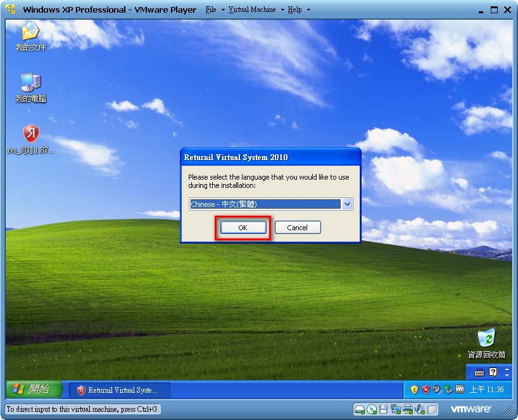
Task: Click VMware sound card device icon
Action: click(420, 409)
